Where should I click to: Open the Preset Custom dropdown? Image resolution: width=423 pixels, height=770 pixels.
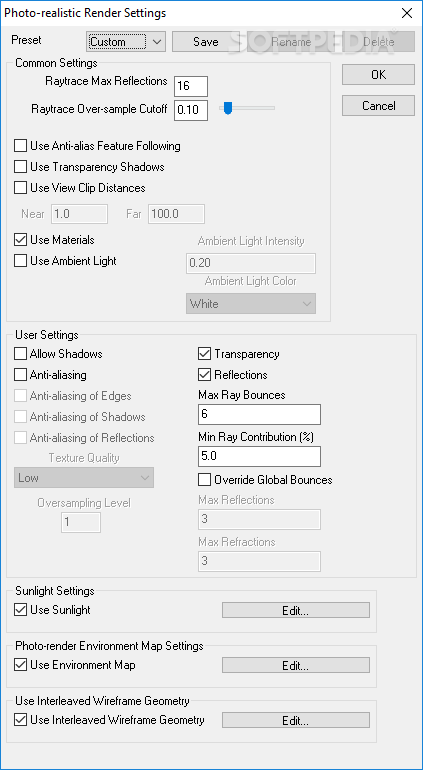[126, 42]
